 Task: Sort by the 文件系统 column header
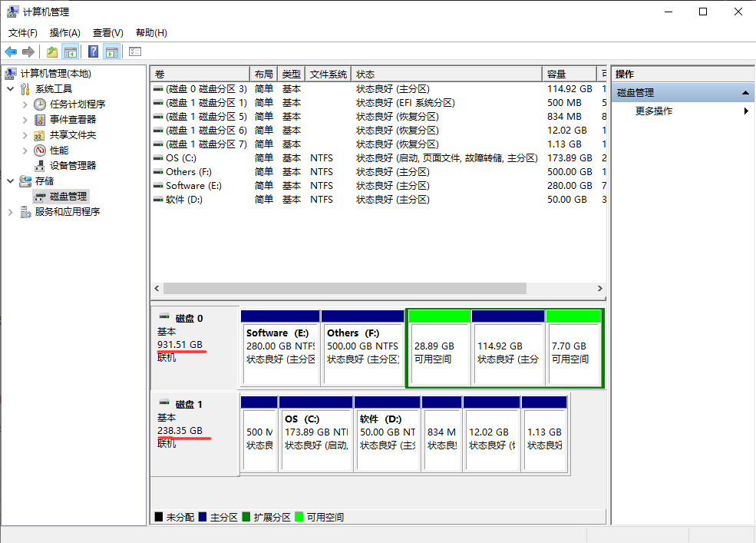click(328, 74)
